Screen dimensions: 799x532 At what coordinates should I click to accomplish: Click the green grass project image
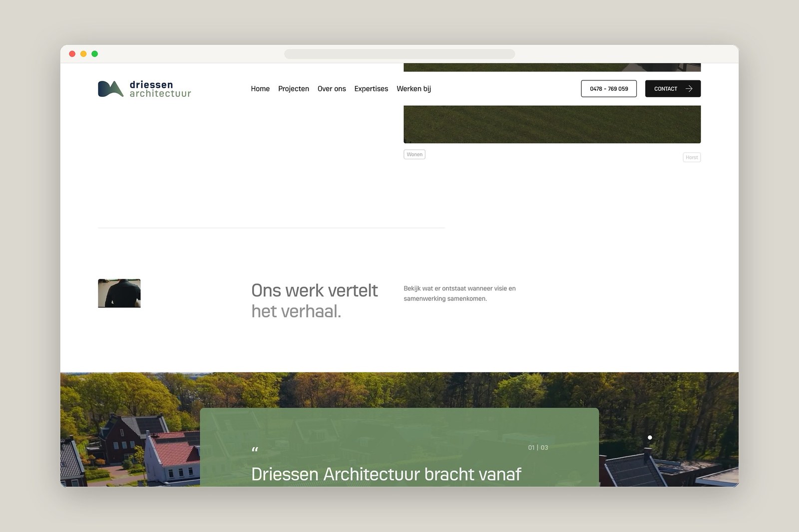[552, 124]
